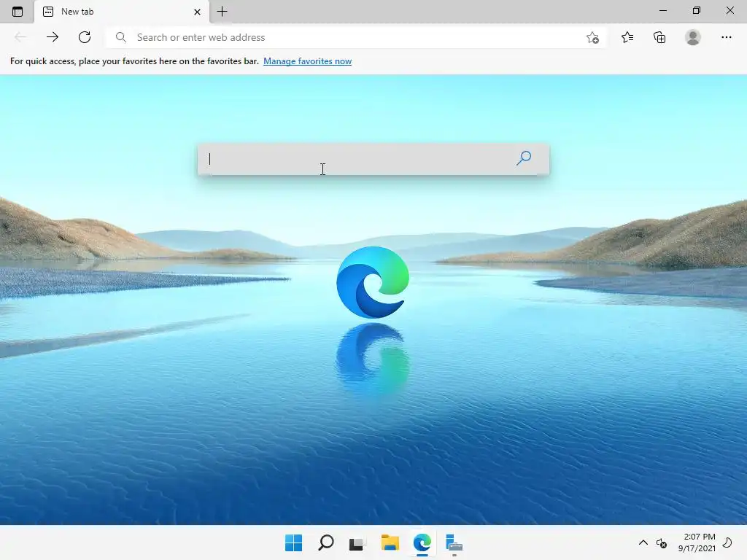Refresh the page
The image size is (747, 560).
pos(85,37)
